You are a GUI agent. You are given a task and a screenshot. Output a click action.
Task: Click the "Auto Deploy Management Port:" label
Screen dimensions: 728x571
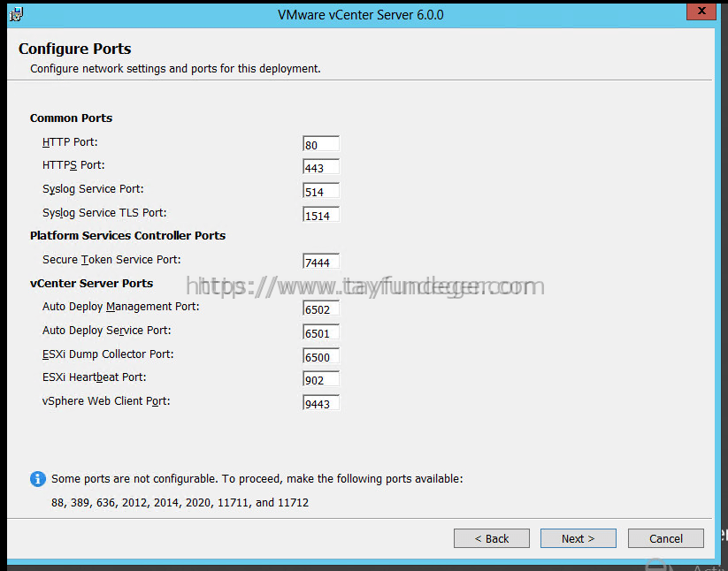(120, 307)
